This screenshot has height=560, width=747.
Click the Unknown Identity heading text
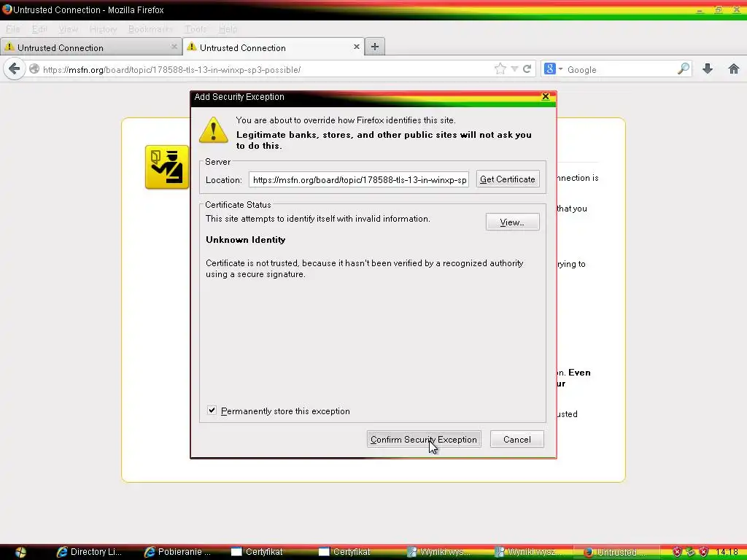pyautogui.click(x=245, y=239)
